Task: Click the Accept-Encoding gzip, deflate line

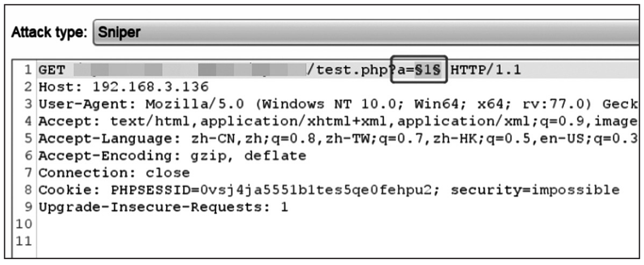Action: (x=172, y=156)
